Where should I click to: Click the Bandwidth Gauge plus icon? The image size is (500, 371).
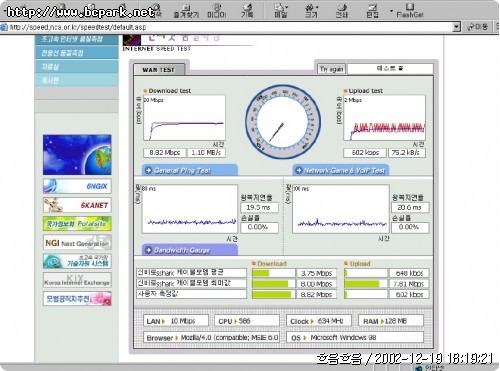pos(148,250)
